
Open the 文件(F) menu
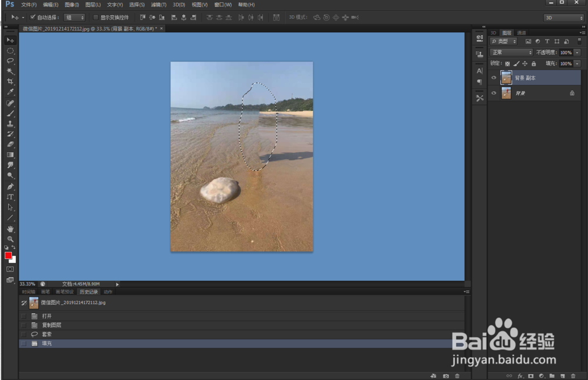click(x=29, y=5)
